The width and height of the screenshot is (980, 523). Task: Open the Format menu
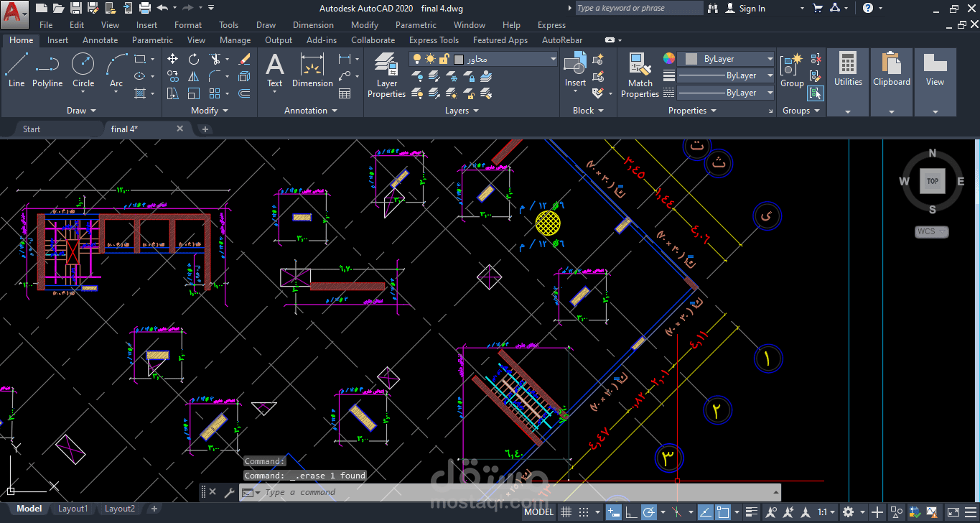click(x=188, y=25)
